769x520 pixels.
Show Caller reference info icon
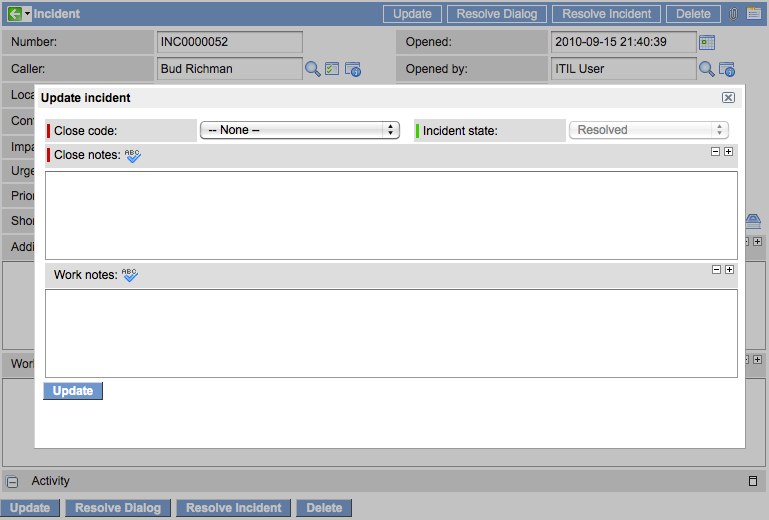click(x=353, y=69)
